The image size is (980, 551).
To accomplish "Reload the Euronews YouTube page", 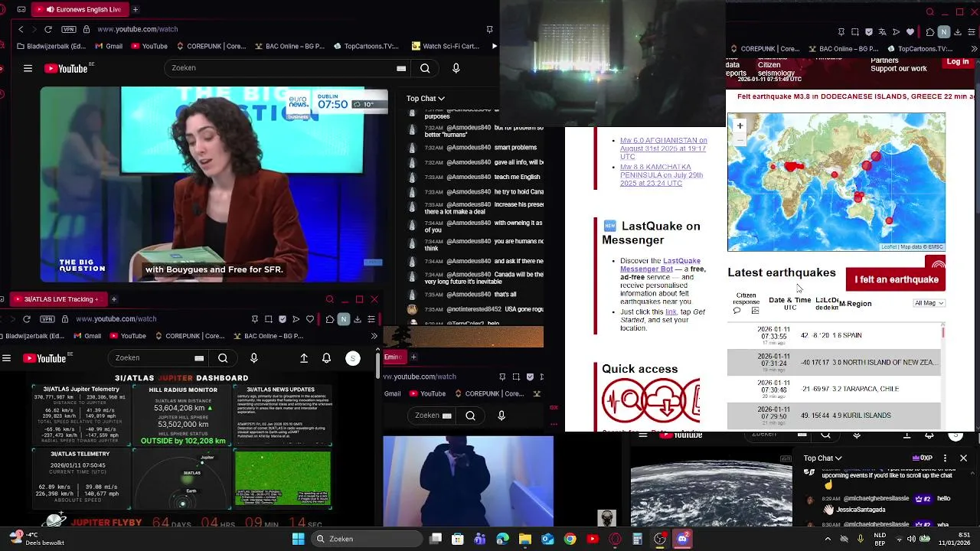I will (x=47, y=29).
